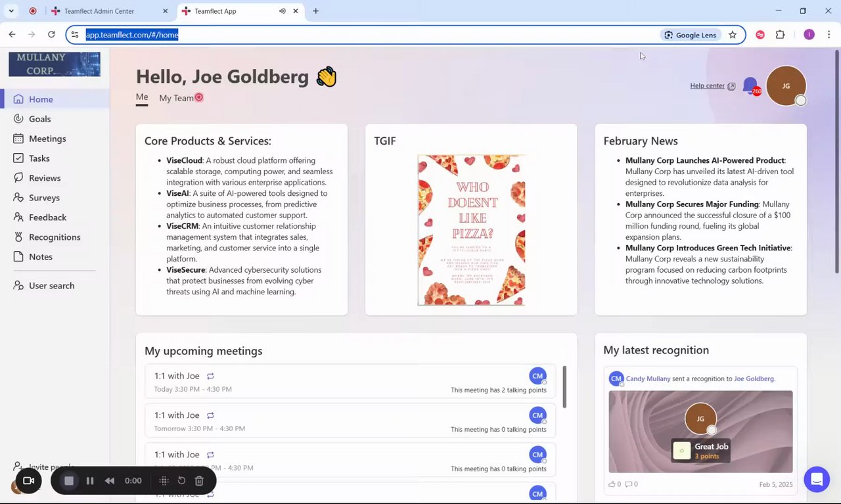Open Tomorrow's 1:1 with Joe meeting
The width and height of the screenshot is (841, 504).
350,421
